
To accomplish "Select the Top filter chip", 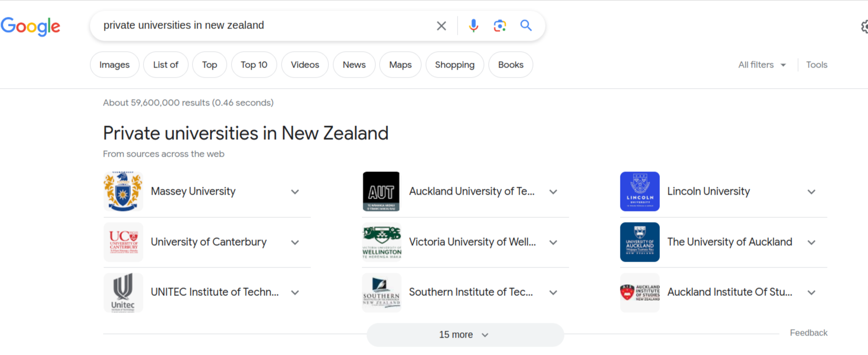I will (209, 65).
